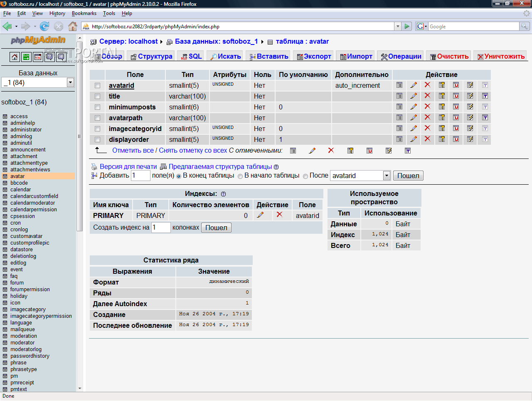Click 'Снять отметку со всех' link
This screenshot has height=401, width=532.
(x=193, y=150)
